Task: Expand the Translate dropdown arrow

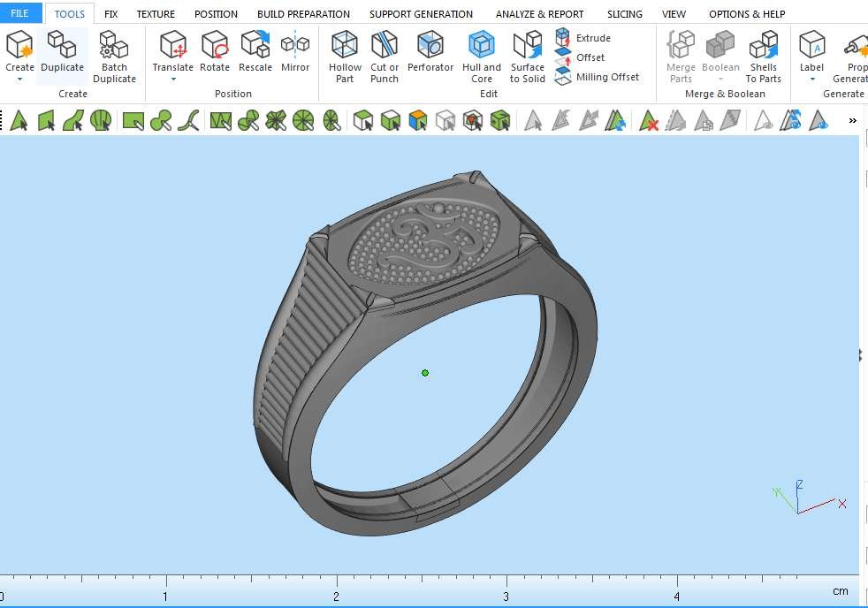Action: coord(173,80)
